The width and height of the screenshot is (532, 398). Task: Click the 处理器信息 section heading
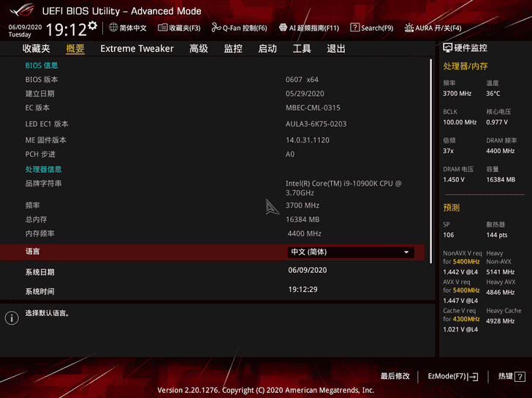(43, 169)
